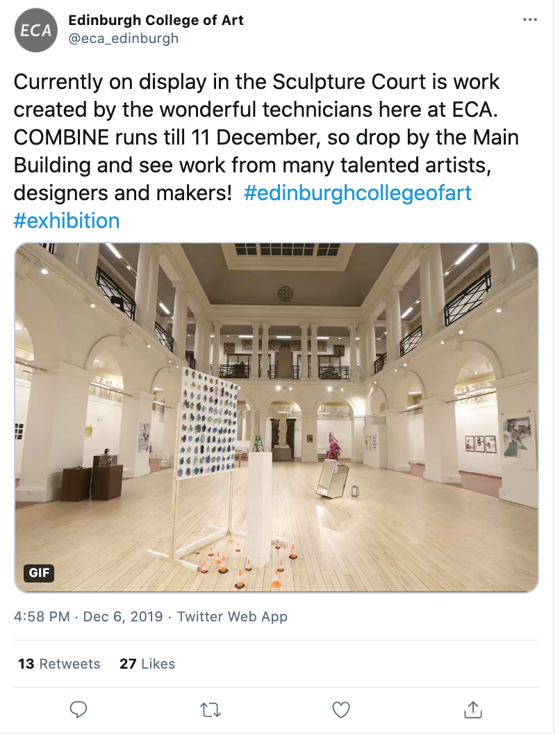Open the tweet's more options menu
Screen dimensions: 560x734
point(529,20)
